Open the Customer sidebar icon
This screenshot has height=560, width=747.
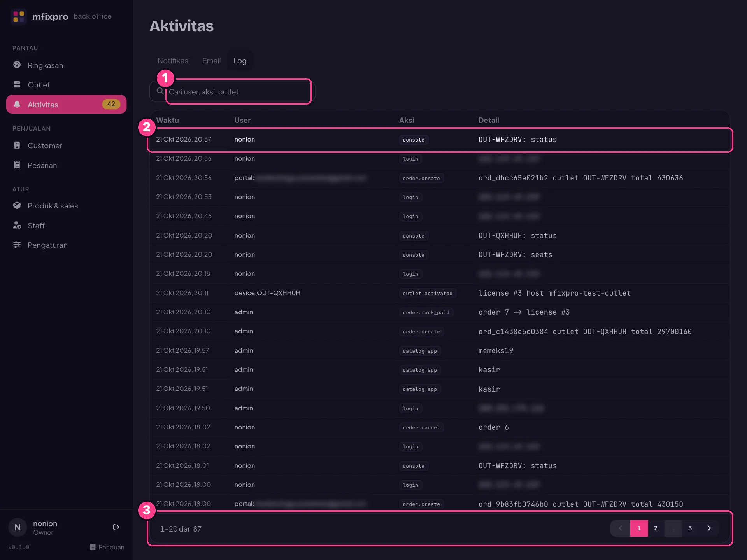click(17, 145)
